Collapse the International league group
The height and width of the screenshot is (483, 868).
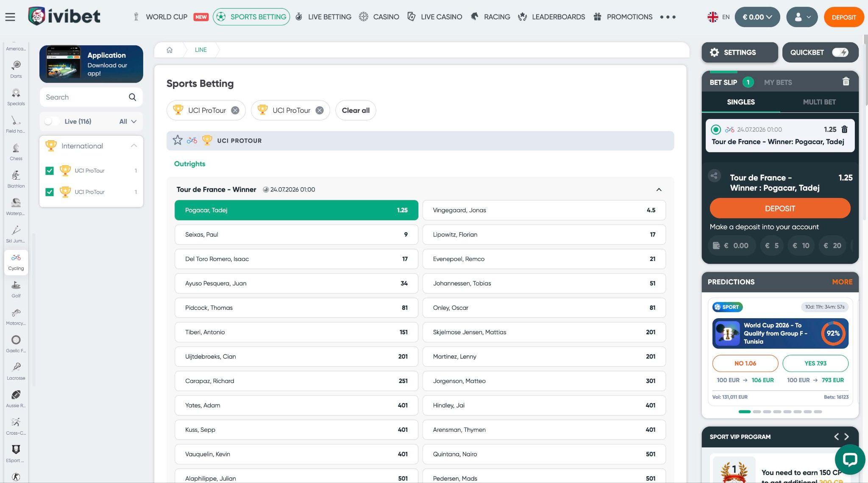click(x=134, y=146)
